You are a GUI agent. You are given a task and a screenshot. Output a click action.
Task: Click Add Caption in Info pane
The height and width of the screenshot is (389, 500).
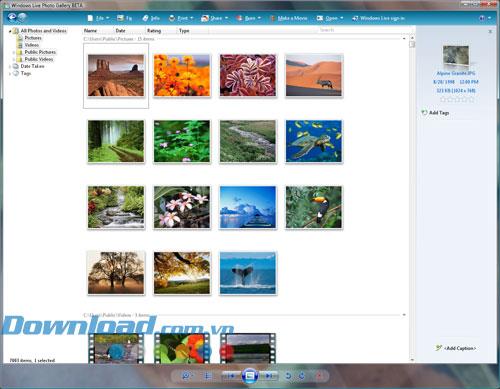tap(456, 348)
